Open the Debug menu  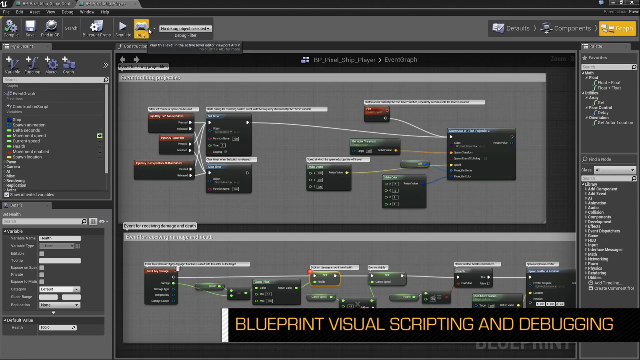pyautogui.click(x=67, y=12)
